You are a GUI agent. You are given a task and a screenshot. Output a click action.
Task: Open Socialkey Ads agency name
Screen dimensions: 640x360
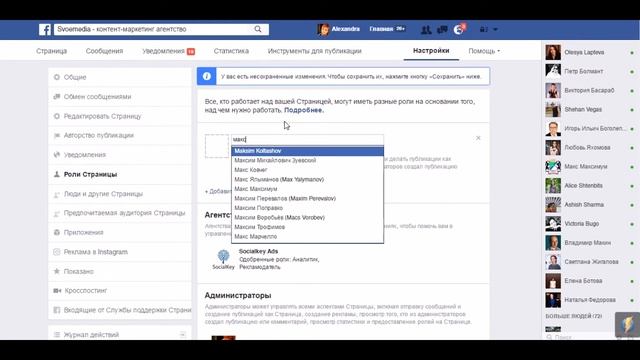258,251
